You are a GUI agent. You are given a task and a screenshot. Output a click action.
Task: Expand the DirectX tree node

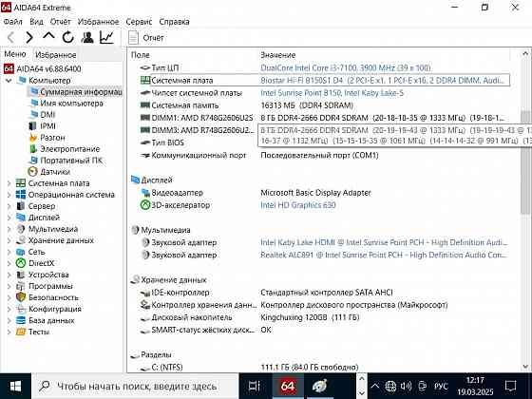pyautogui.click(x=9, y=263)
